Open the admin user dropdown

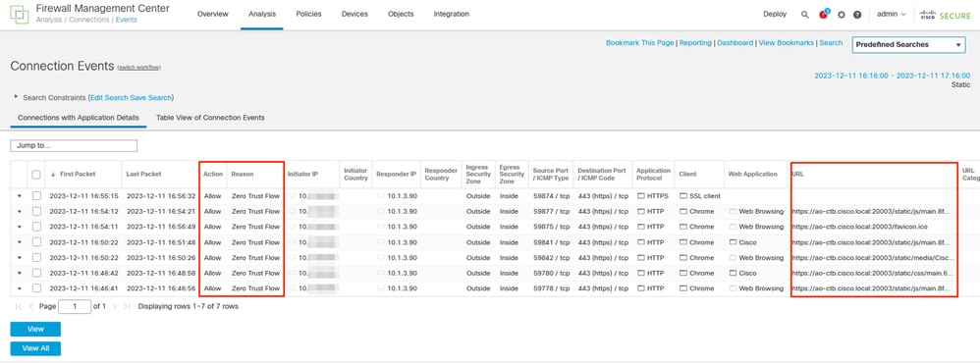pyautogui.click(x=892, y=15)
